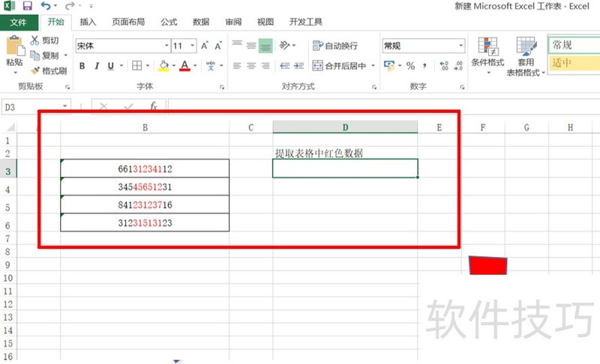The height and width of the screenshot is (364, 600).
Task: Click the Decrease indent icon
Action: pos(285,66)
